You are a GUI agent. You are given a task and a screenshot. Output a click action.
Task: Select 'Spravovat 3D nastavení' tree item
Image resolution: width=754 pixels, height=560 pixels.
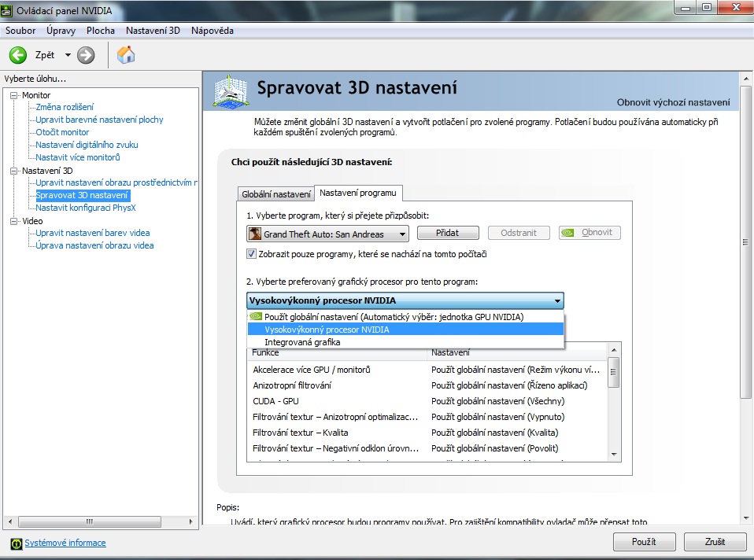tap(82, 195)
